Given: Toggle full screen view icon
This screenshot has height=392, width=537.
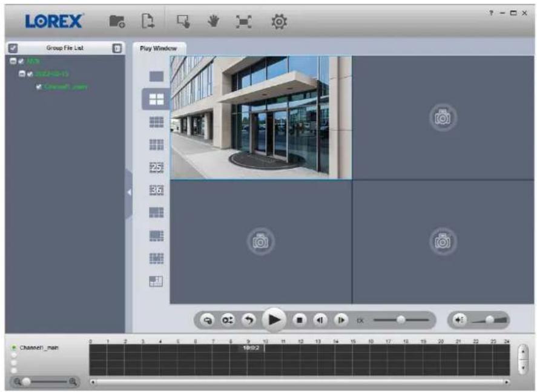Looking at the screenshot, I should (x=244, y=22).
